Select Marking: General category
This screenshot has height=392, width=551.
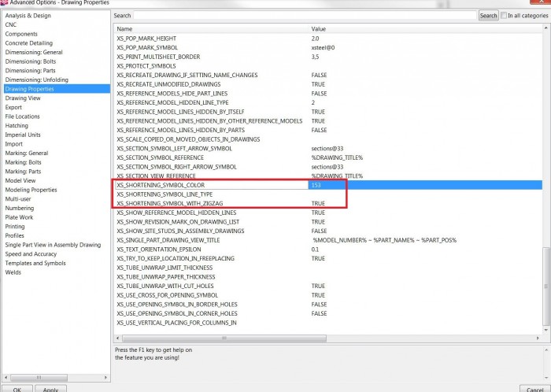27,153
